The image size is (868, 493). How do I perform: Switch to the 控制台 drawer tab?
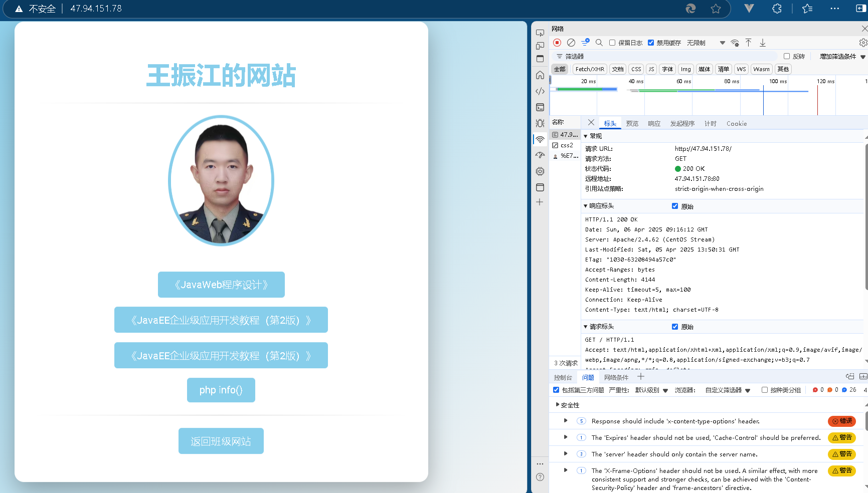click(563, 377)
